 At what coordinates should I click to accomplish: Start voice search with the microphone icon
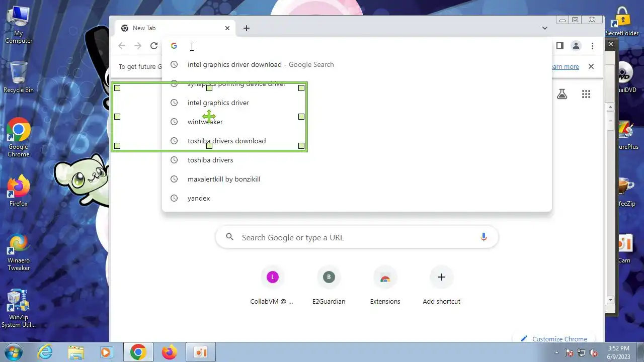coord(484,237)
